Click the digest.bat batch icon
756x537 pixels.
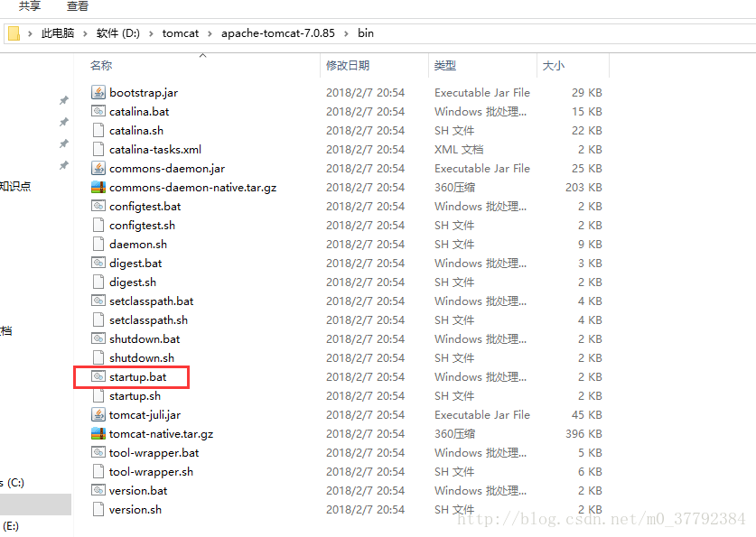pos(98,263)
